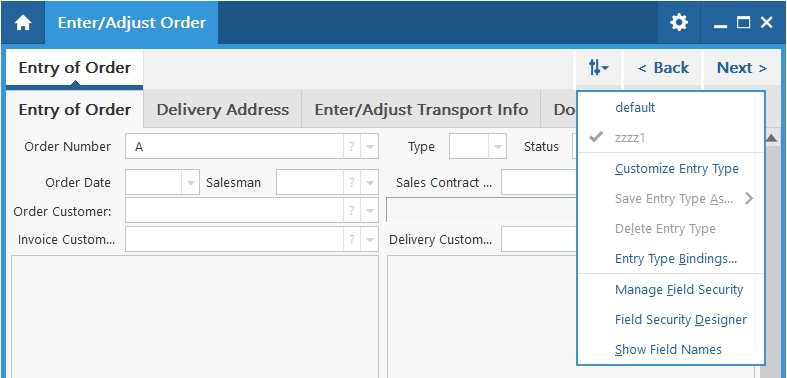The height and width of the screenshot is (378, 787).
Task: Click the Salesman lookup question mark
Action: (x=352, y=182)
